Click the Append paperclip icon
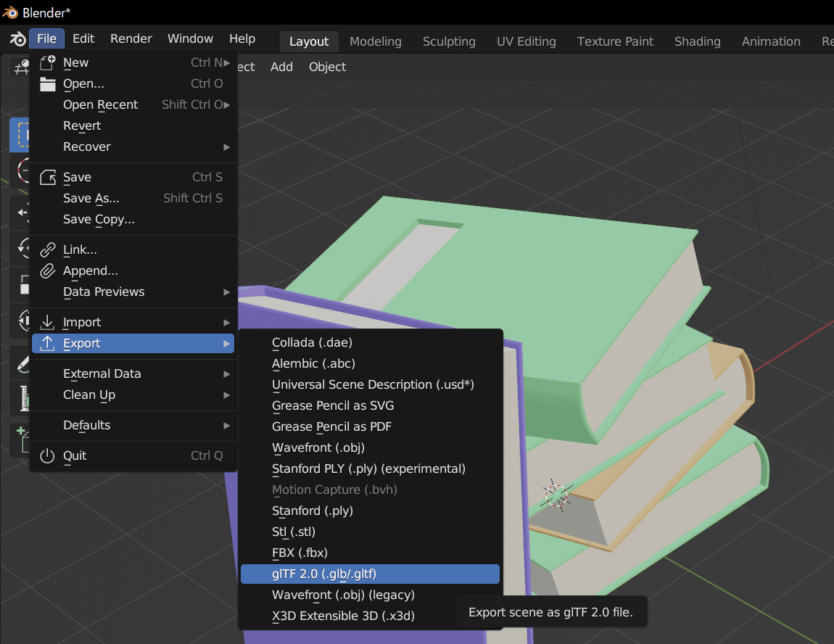This screenshot has width=834, height=644. point(48,271)
